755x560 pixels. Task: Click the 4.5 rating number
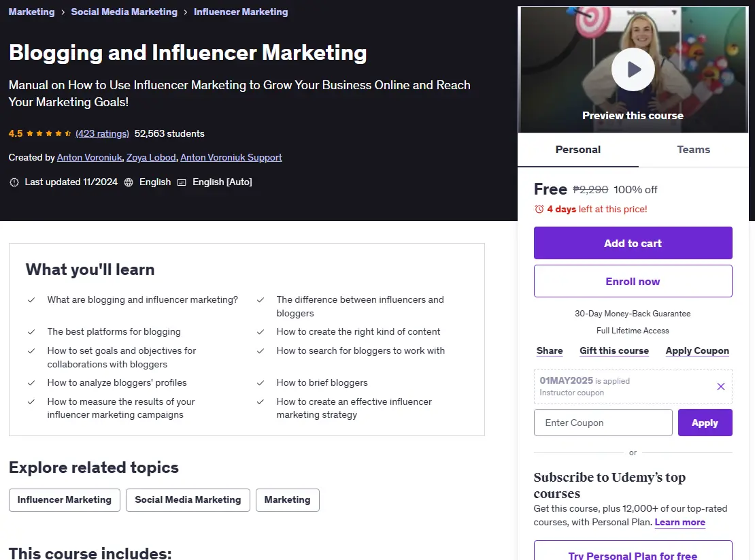click(x=16, y=133)
